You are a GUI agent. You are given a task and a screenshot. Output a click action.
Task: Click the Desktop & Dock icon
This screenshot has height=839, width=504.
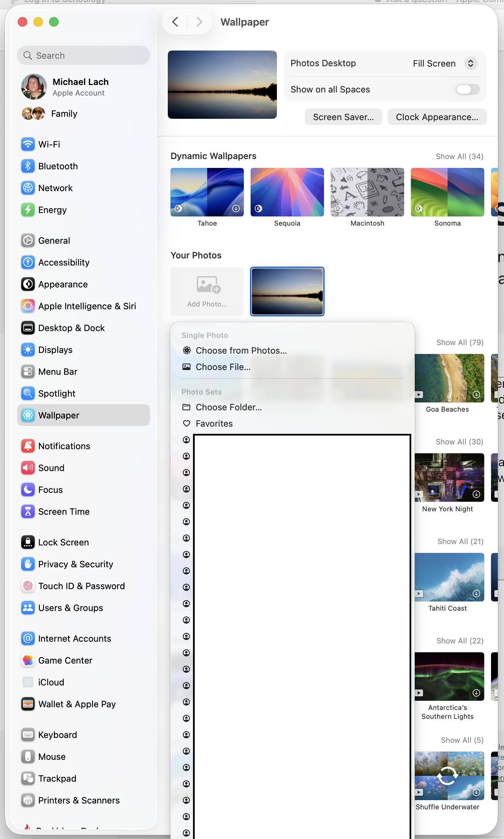(x=28, y=328)
